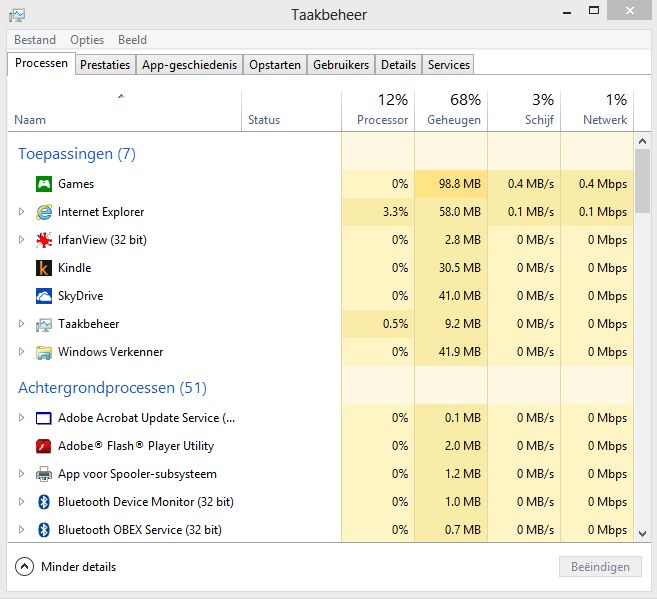
Task: Click the scrollbar down arrow
Action: click(x=642, y=534)
